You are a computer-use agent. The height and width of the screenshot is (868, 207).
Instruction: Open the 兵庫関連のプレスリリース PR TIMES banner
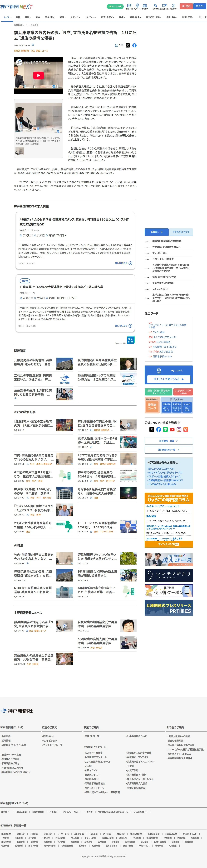tap(169, 608)
